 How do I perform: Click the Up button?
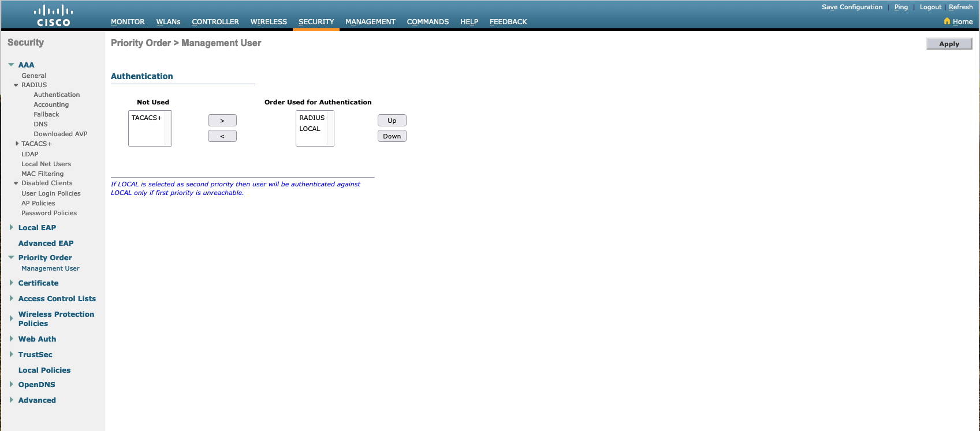(392, 121)
